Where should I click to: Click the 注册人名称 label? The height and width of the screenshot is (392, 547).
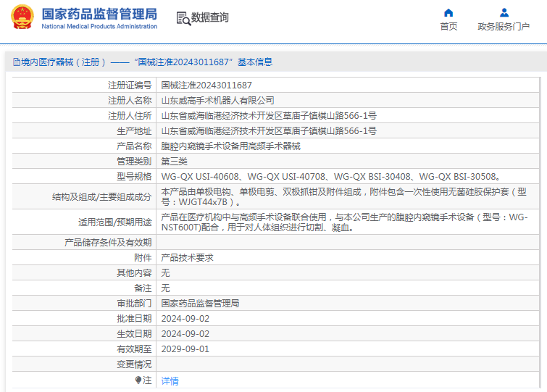pos(130,101)
